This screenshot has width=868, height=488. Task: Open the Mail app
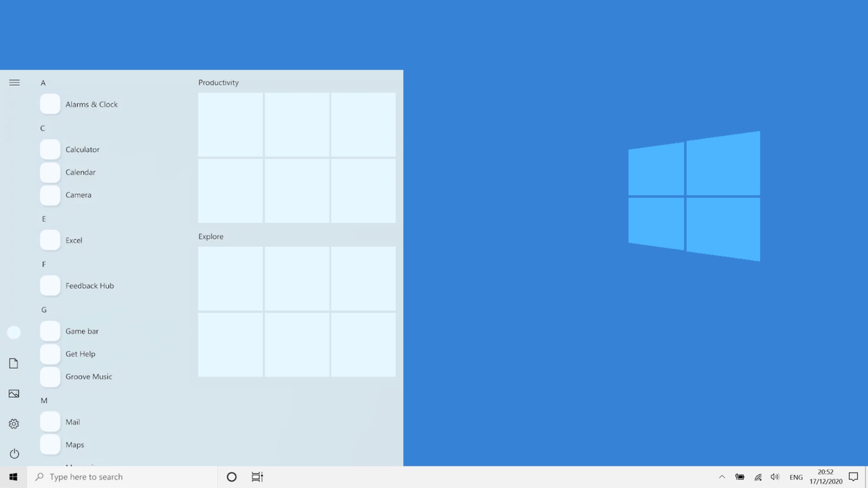73,422
